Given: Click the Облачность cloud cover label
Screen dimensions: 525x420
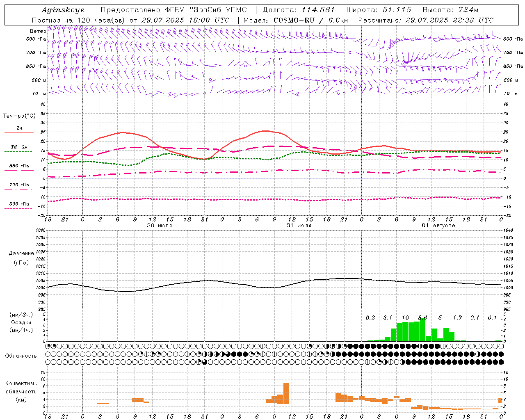Looking at the screenshot, I should click(21, 356).
